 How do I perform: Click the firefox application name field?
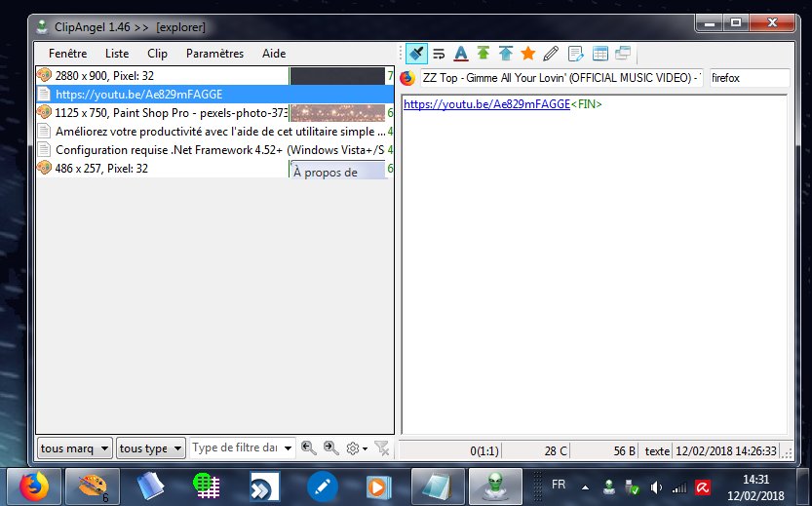[750, 78]
